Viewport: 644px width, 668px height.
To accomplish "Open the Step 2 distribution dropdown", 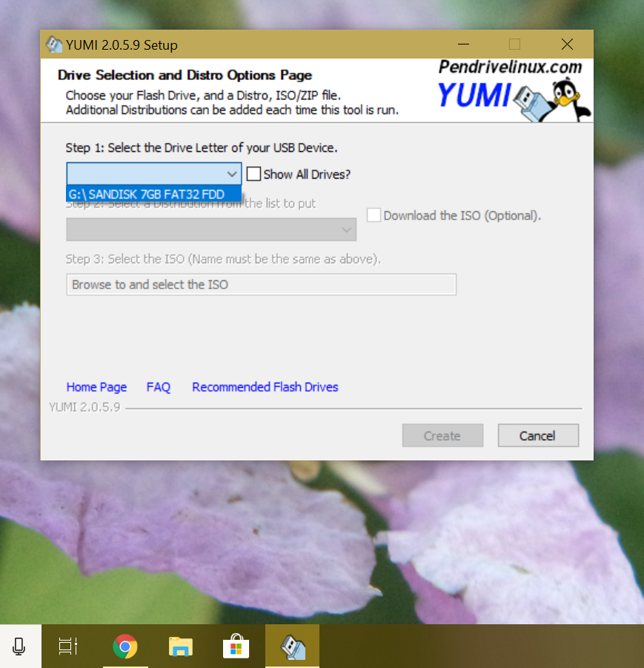I will coord(345,229).
